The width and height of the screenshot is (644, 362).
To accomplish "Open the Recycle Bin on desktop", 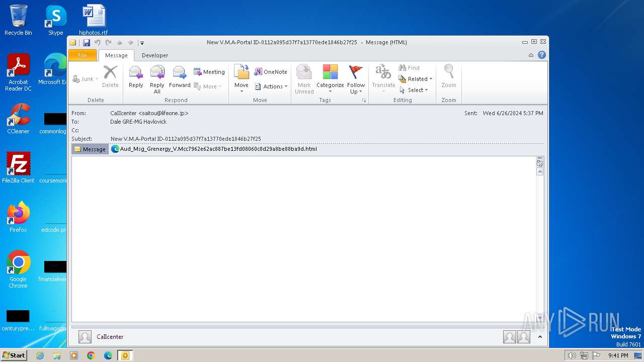I will coord(18,21).
